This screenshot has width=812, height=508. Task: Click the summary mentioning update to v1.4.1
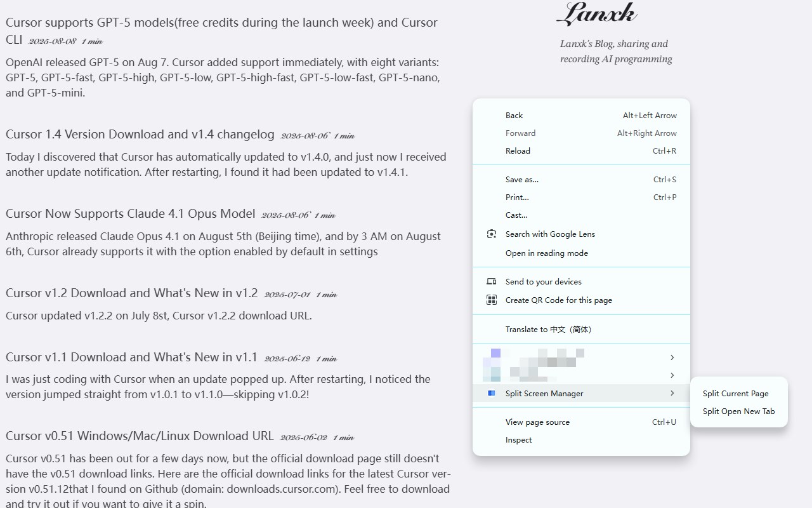226,164
